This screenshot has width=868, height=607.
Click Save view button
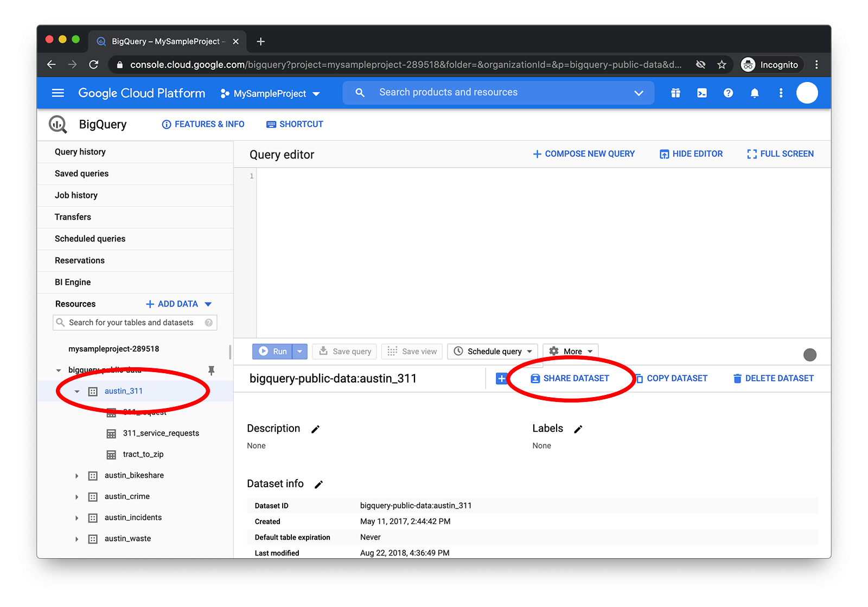[x=412, y=352]
